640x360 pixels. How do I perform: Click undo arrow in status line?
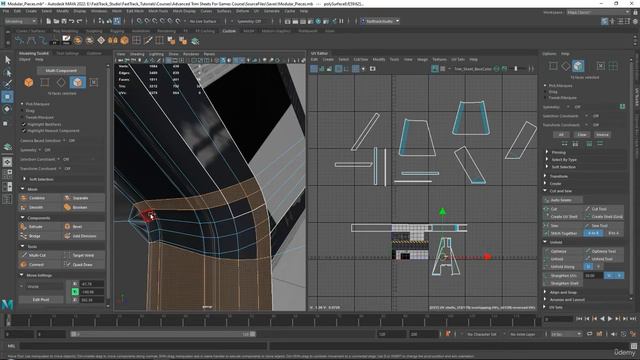tap(72, 21)
